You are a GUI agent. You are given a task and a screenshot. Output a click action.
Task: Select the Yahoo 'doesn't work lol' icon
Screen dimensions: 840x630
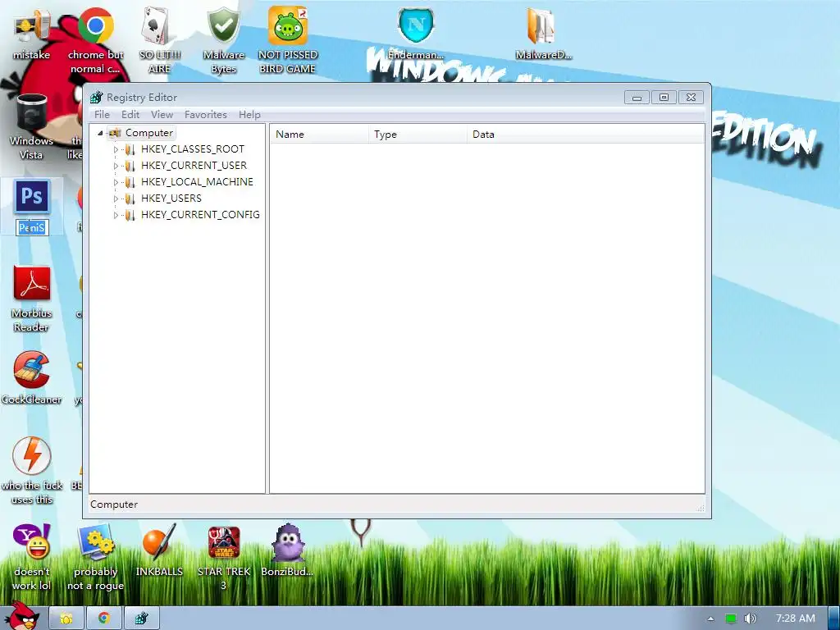pos(31,557)
